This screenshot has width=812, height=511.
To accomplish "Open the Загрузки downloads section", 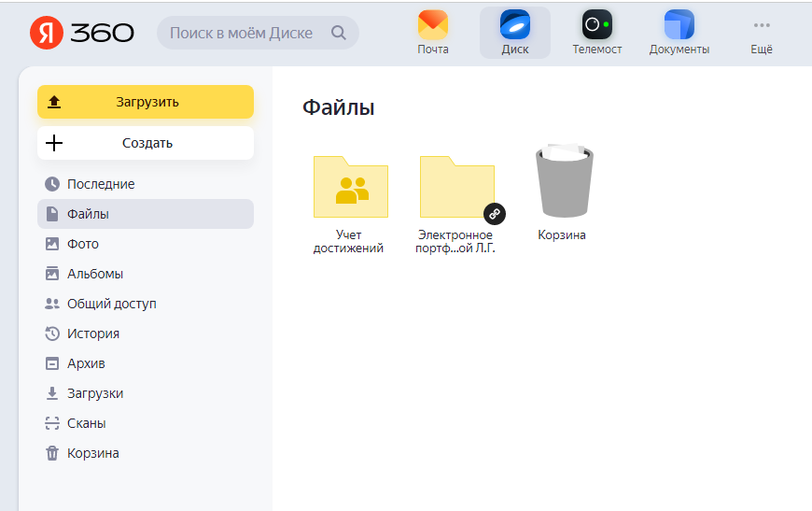I will click(146, 393).
